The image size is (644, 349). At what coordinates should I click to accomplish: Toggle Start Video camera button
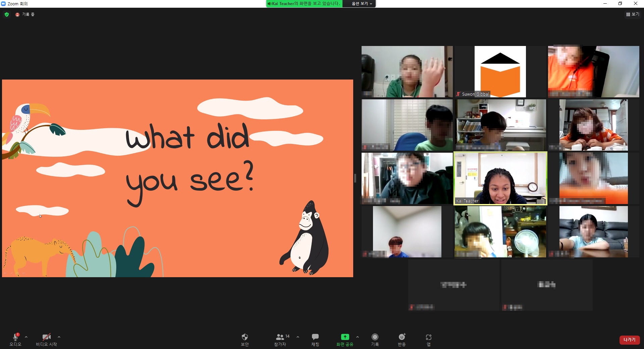46,337
